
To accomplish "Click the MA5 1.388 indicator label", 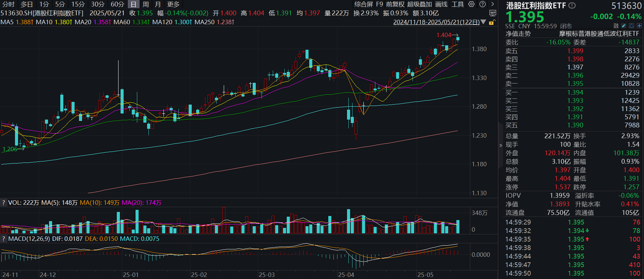I will [17, 22].
